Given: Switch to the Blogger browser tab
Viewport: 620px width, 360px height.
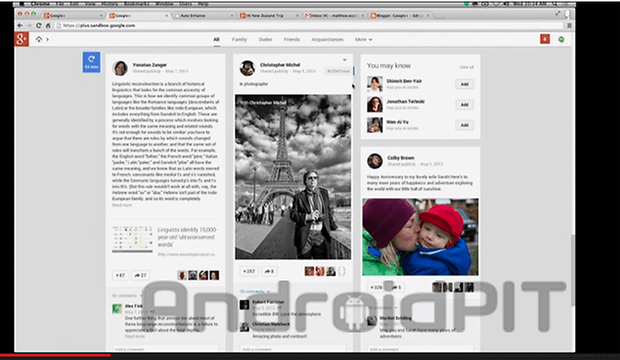Looking at the screenshot, I should pos(399,15).
